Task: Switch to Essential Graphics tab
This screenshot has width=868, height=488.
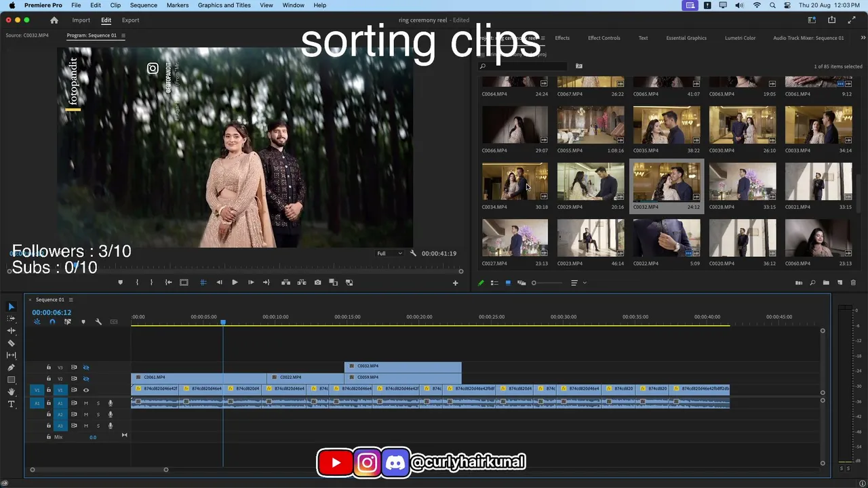Action: coord(686,38)
